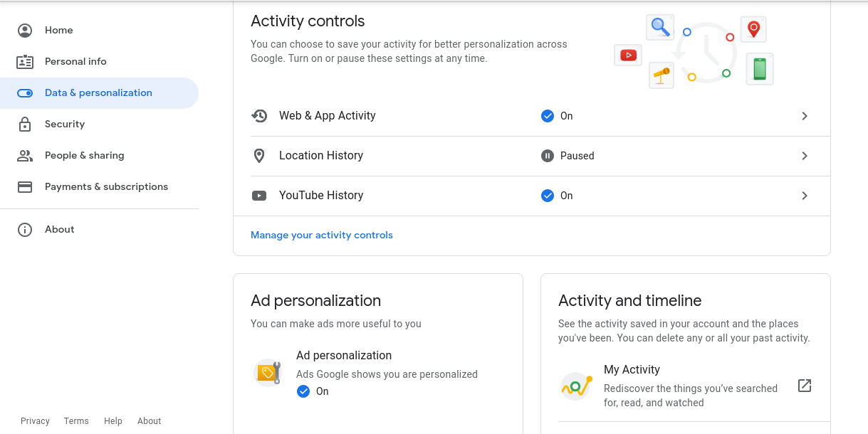This screenshot has width=868, height=434.
Task: Click the Personal info badge icon
Action: pos(25,61)
